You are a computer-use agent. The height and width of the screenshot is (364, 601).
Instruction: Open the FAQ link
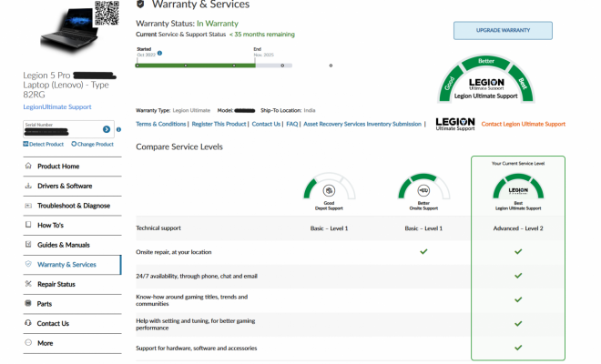[292, 124]
